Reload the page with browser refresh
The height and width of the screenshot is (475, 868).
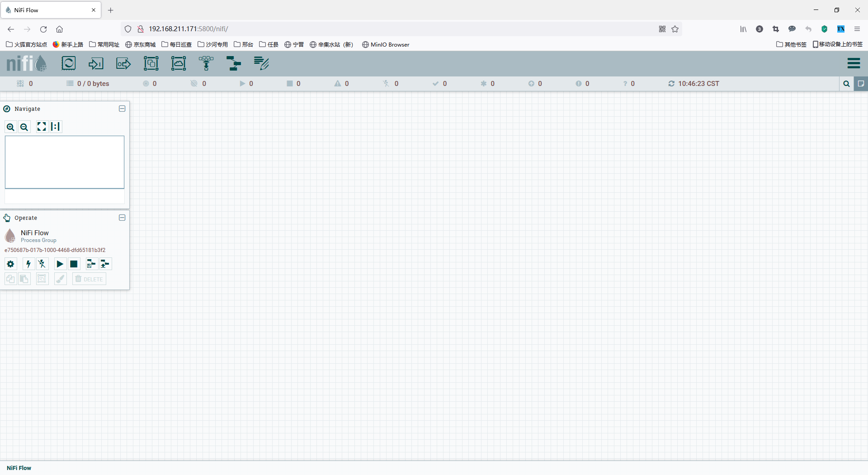[43, 29]
